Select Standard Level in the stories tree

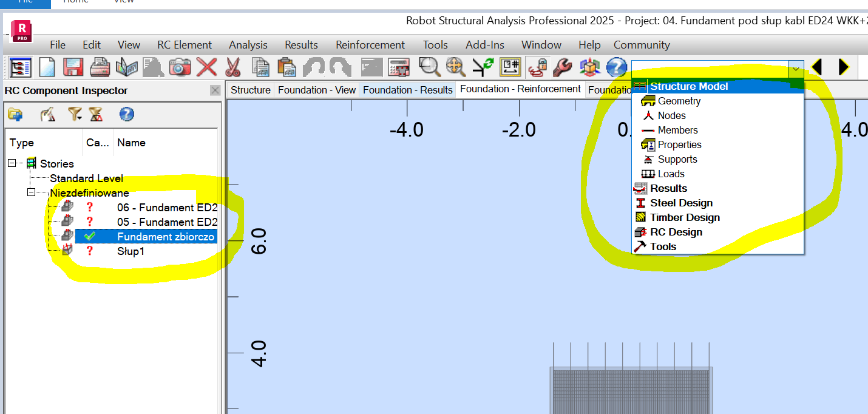pyautogui.click(x=86, y=178)
